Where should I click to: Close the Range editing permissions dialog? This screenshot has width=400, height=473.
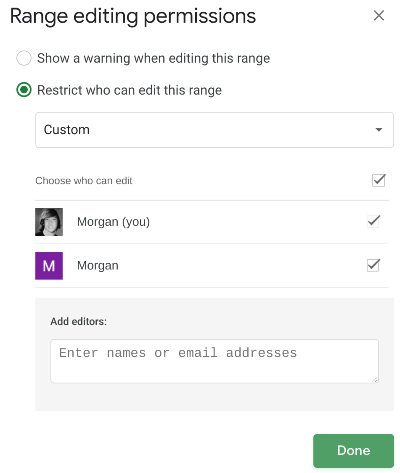click(379, 15)
